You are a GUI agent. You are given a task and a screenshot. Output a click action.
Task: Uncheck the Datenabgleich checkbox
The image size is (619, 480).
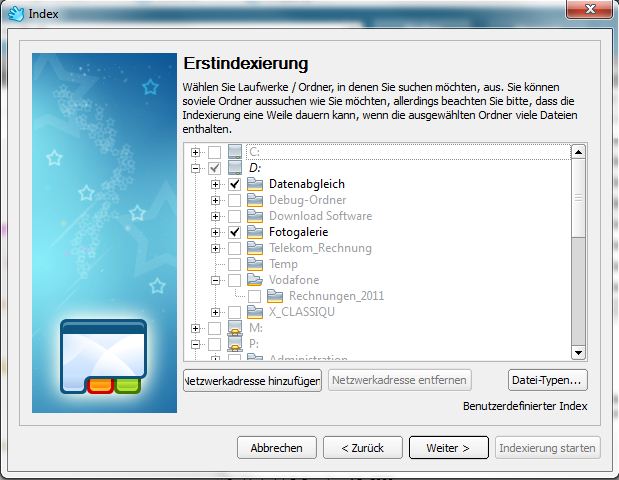click(x=234, y=184)
